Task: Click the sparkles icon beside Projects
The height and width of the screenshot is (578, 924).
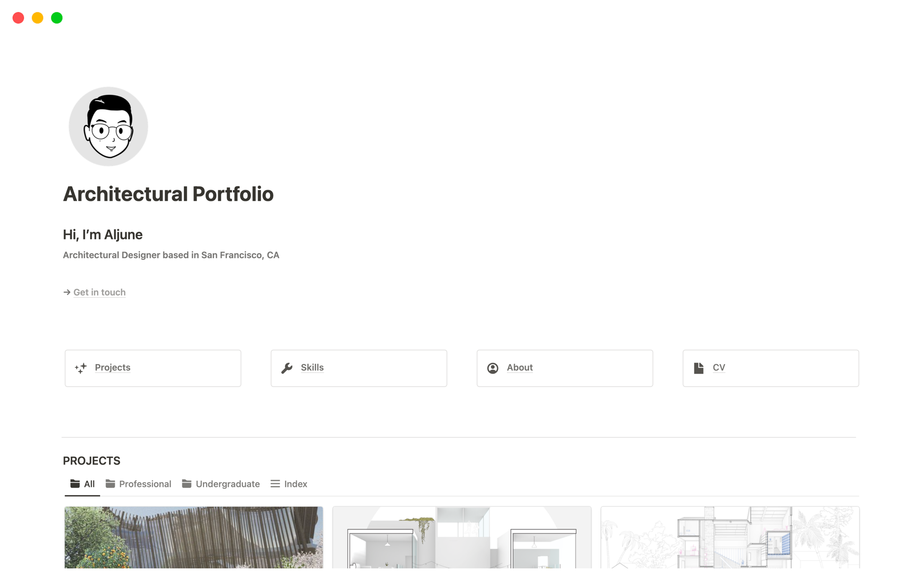Action: coord(81,368)
